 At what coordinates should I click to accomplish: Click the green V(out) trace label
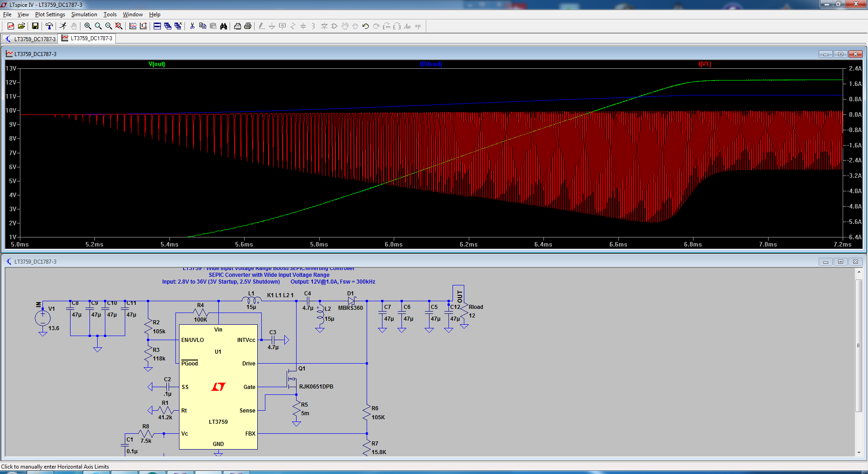coord(157,64)
